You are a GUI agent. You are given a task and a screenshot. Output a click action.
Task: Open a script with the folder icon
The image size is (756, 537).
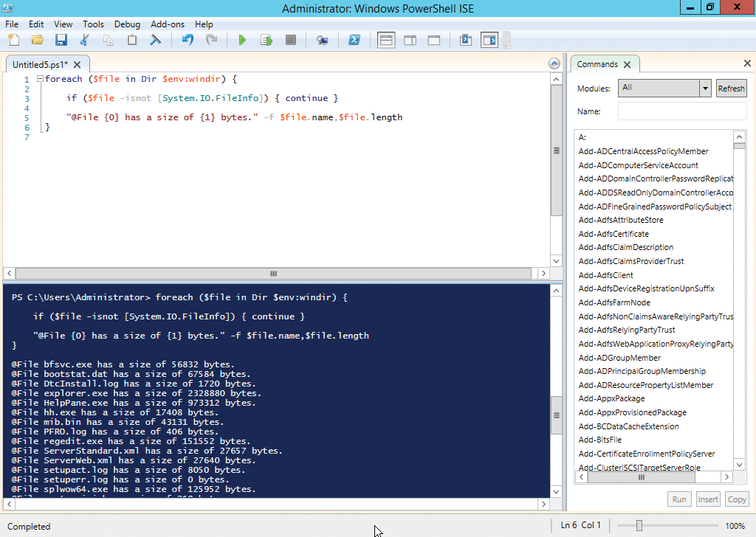pyautogui.click(x=37, y=40)
